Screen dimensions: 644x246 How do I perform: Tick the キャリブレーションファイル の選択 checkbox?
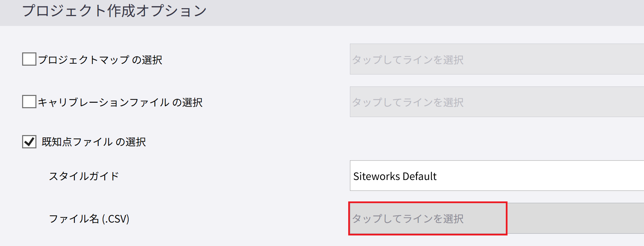(29, 102)
